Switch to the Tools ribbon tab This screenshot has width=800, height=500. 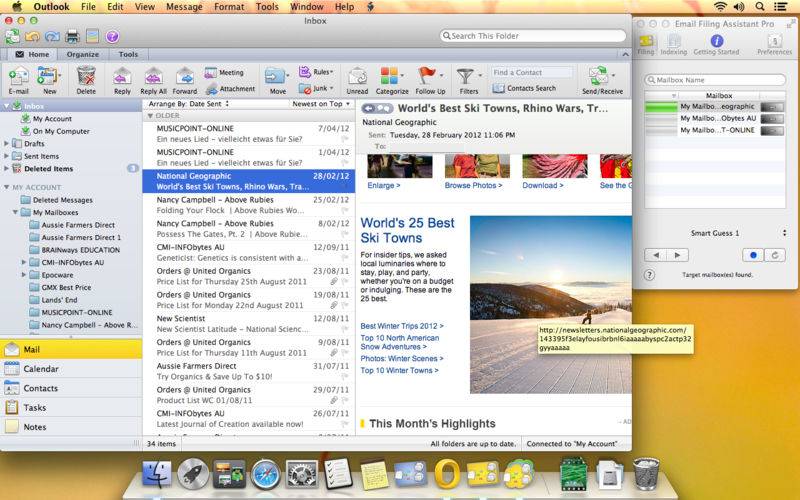128,54
